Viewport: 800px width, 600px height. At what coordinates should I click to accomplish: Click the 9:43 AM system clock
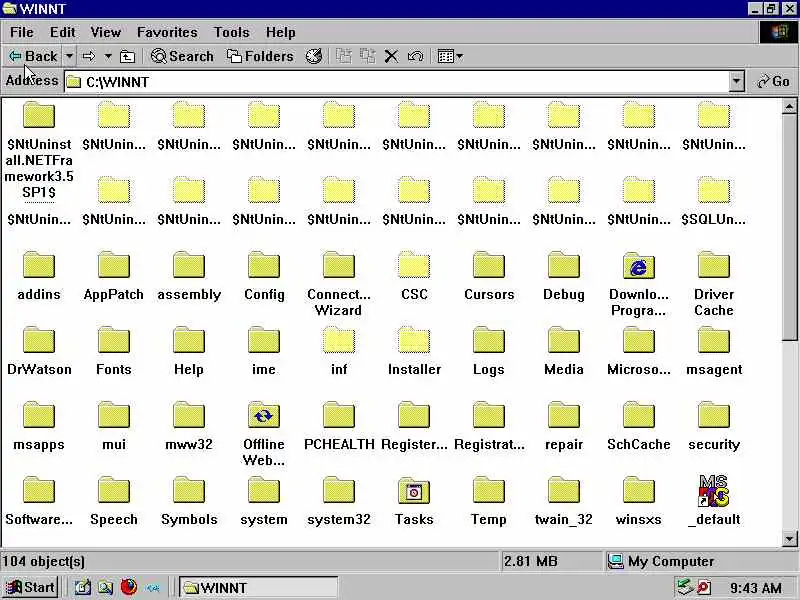click(756, 588)
